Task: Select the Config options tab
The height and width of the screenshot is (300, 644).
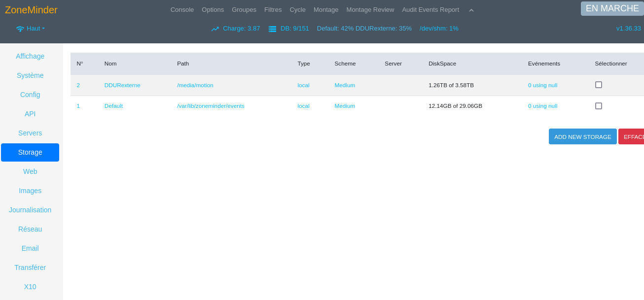Action: coord(30,95)
